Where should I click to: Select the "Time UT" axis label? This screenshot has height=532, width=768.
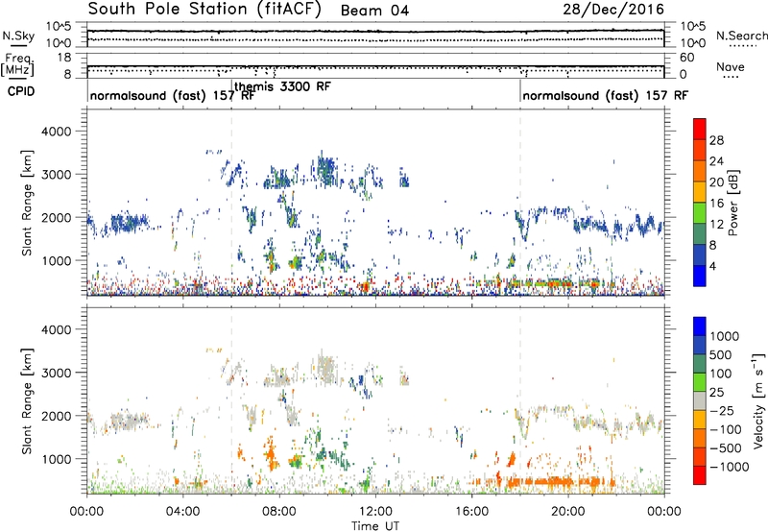tap(375, 526)
